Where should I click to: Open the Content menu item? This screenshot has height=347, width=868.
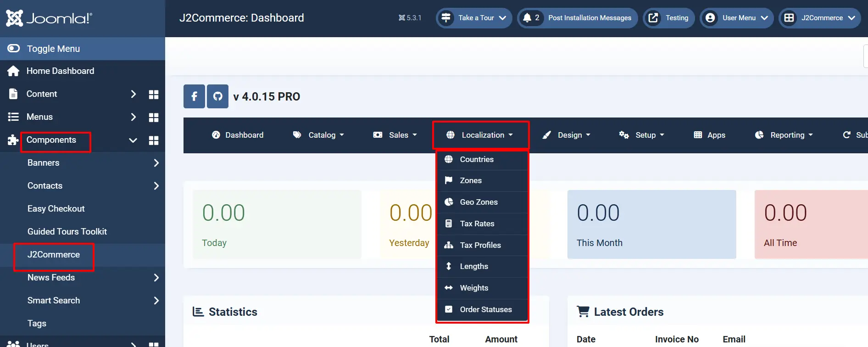point(42,94)
